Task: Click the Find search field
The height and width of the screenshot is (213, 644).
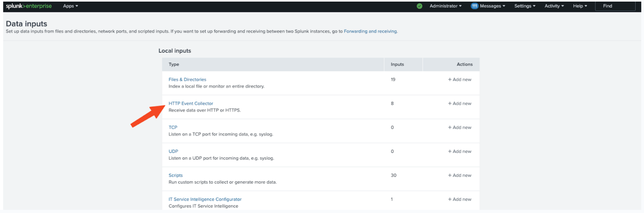Action: coord(615,6)
